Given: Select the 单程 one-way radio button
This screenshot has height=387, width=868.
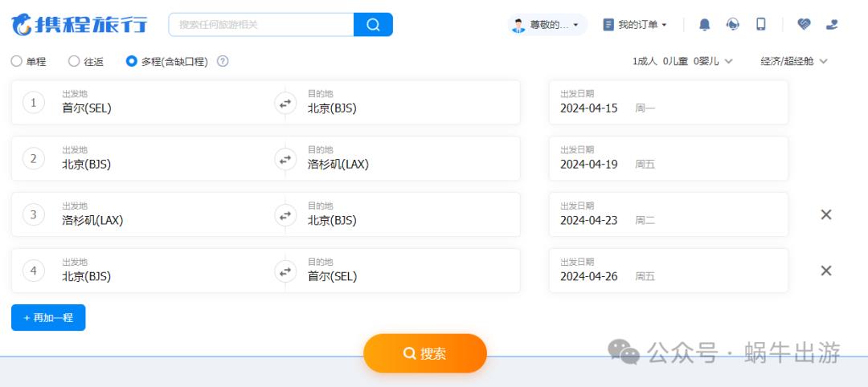Looking at the screenshot, I should coord(17,61).
